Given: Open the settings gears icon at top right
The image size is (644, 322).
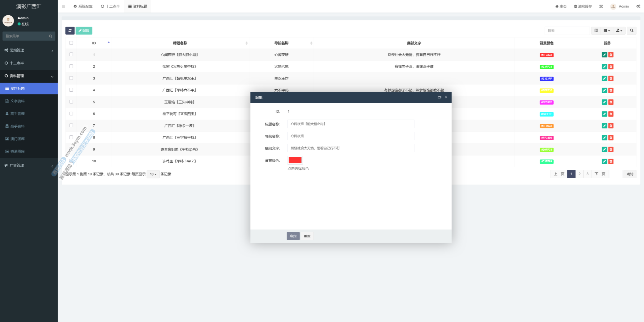Looking at the screenshot, I should click(x=638, y=6).
